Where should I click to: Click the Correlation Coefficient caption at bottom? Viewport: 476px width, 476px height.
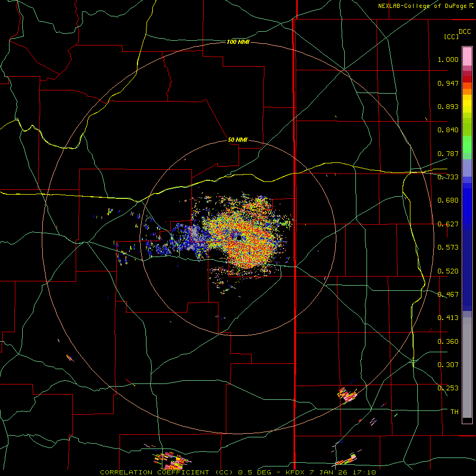238,472
